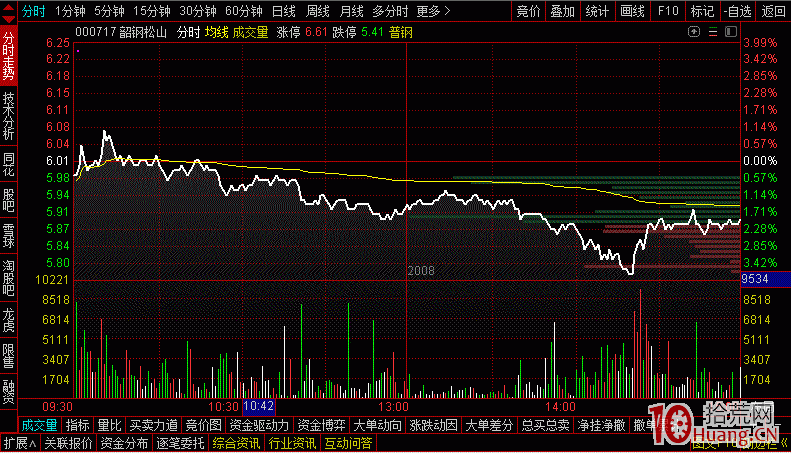
Task: Click the 叠加 overlay button
Action: [563, 11]
